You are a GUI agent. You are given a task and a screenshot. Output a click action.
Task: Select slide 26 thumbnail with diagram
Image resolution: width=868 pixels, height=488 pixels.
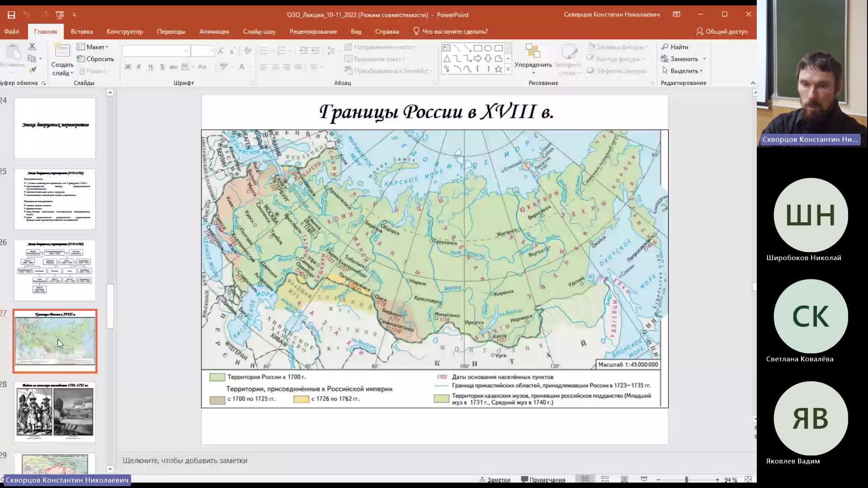click(x=55, y=270)
